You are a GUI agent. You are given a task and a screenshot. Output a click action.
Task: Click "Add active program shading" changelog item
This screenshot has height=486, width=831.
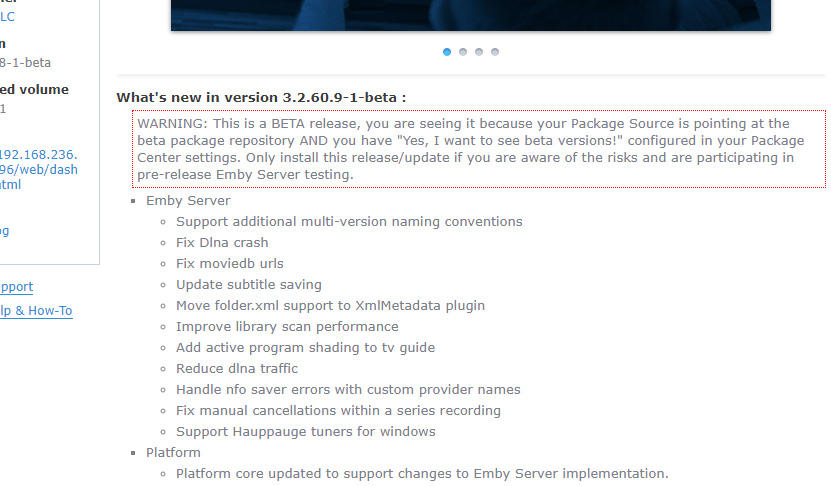click(x=305, y=347)
